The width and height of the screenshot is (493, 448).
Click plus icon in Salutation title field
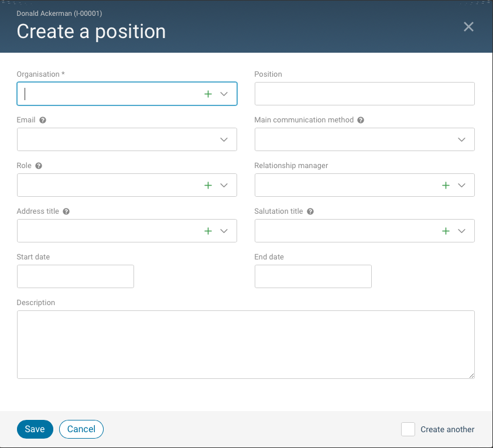[x=446, y=231]
